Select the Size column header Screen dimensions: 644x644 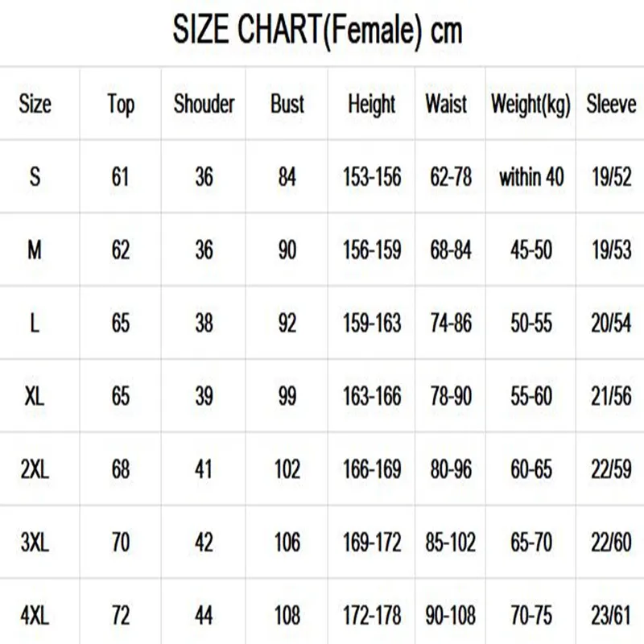pyautogui.click(x=35, y=104)
